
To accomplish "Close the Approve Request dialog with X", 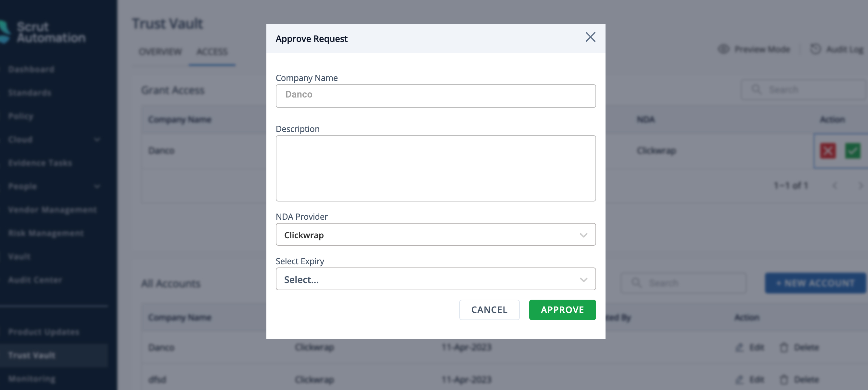I will 590,37.
